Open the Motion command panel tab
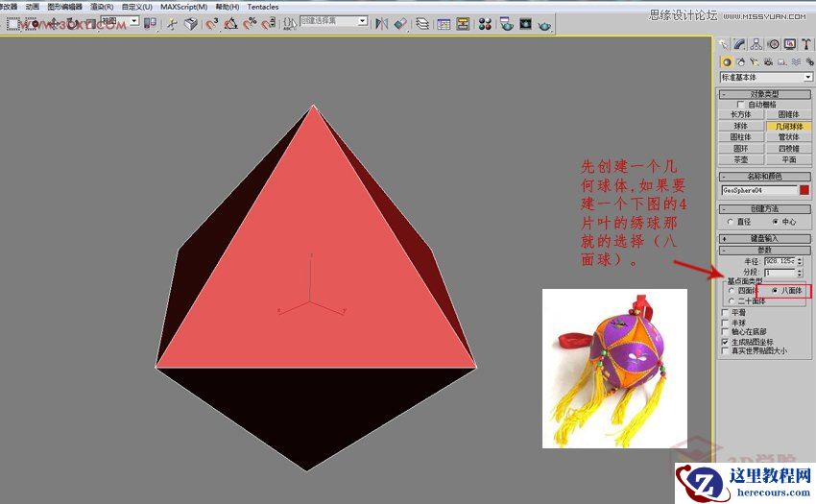The image size is (816, 504). point(774,44)
